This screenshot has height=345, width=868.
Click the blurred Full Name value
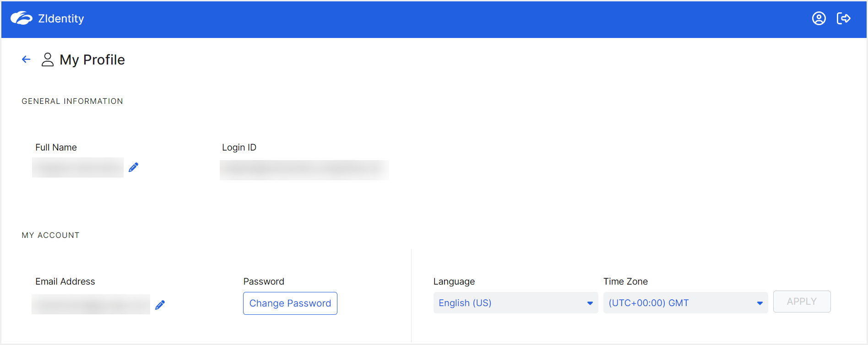[x=78, y=167]
